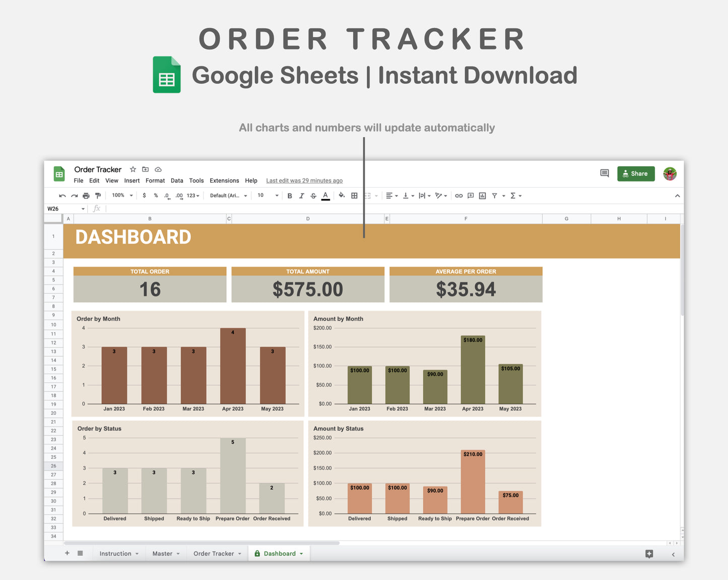728x580 pixels.
Task: Click the Print icon
Action: pos(86,195)
